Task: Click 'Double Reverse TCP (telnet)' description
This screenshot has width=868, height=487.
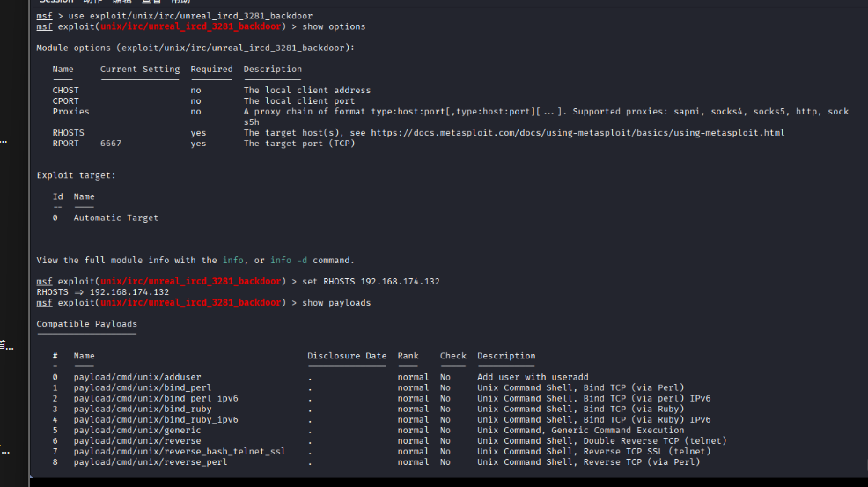Action: [x=655, y=441]
